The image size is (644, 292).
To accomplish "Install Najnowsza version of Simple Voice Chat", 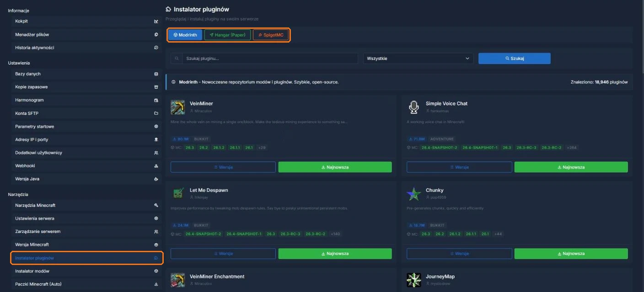I will click(571, 167).
